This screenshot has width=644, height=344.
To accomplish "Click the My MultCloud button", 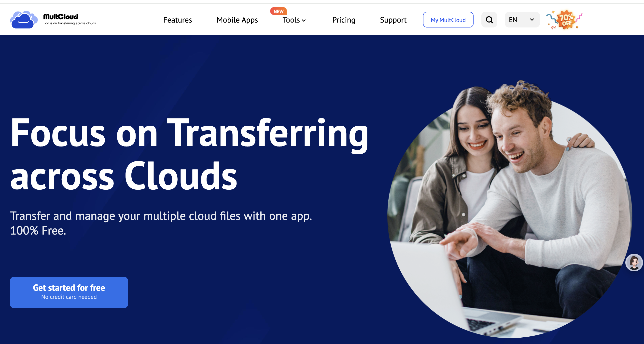I will click(448, 20).
